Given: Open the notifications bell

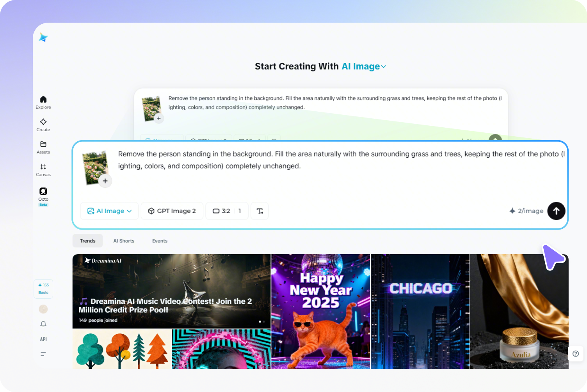Looking at the screenshot, I should click(43, 324).
